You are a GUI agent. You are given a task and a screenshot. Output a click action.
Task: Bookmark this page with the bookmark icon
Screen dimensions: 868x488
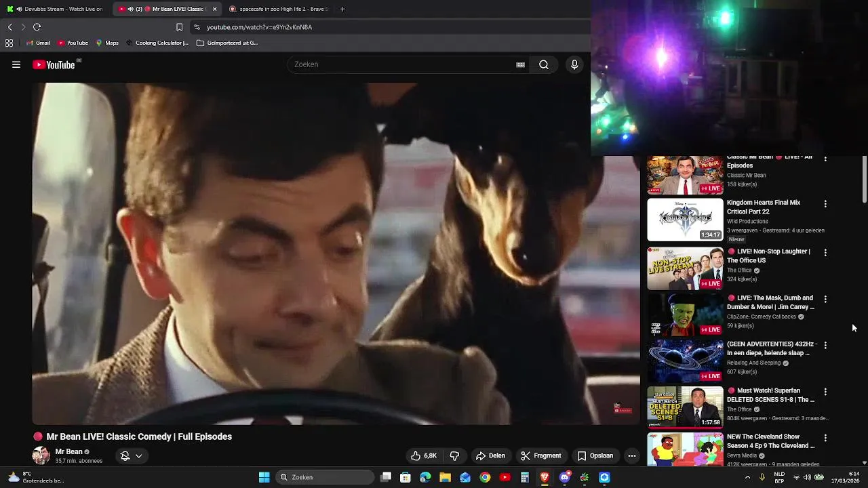click(179, 27)
